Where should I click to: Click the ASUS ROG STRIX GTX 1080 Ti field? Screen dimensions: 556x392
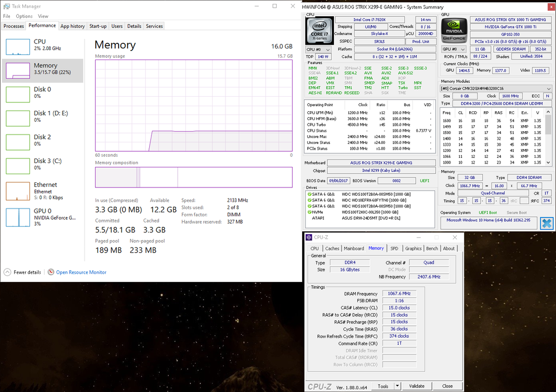510,20
